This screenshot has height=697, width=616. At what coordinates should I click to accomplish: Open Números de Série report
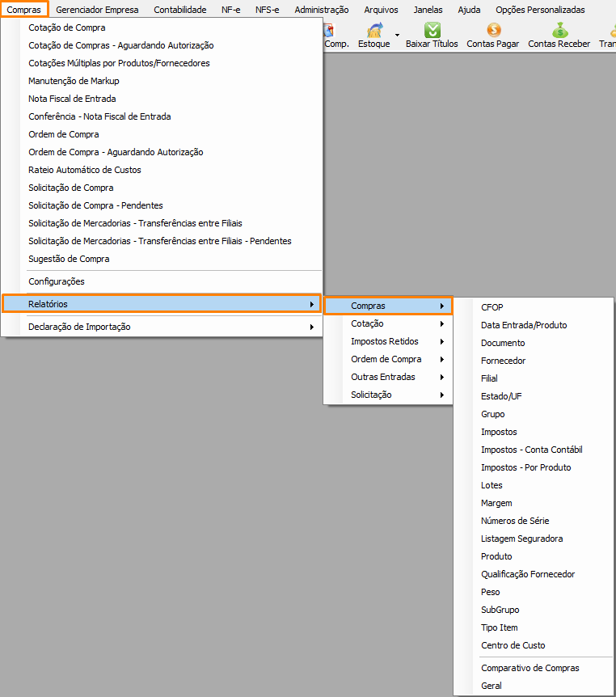coord(534,521)
